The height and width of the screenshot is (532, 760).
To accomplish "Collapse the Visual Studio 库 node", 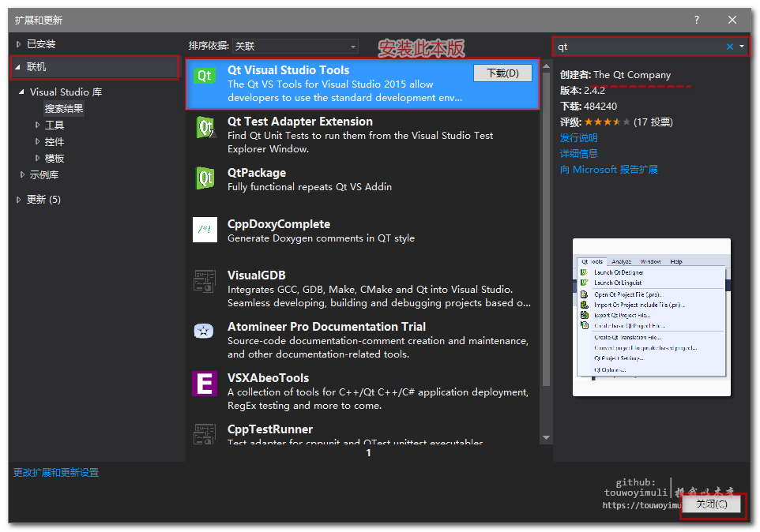I will click(x=21, y=92).
